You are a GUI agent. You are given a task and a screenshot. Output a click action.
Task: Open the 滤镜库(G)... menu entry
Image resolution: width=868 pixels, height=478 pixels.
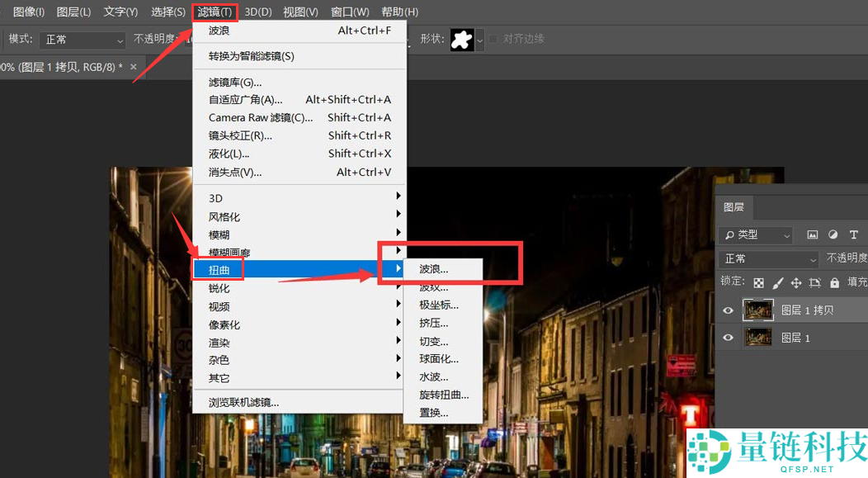pyautogui.click(x=235, y=82)
